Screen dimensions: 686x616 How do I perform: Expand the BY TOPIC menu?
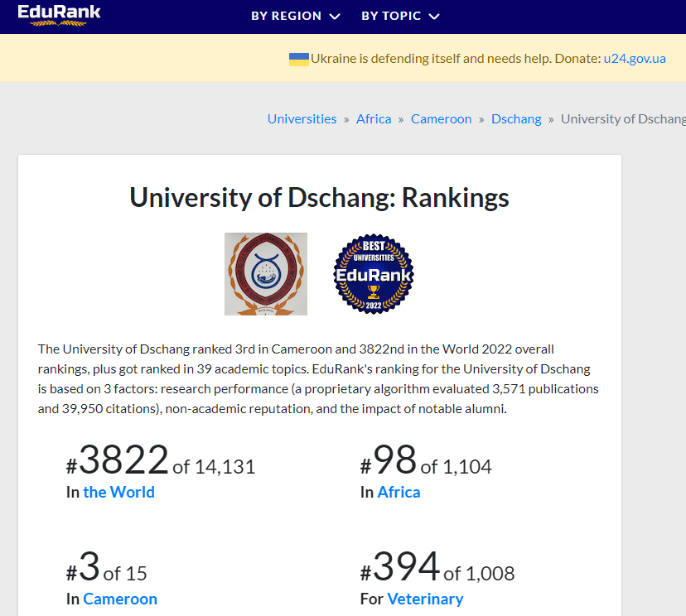400,17
